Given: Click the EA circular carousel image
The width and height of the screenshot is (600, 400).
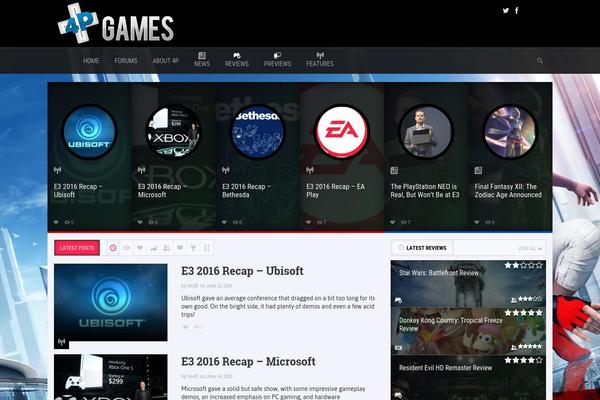Looking at the screenshot, I should click(x=341, y=132).
